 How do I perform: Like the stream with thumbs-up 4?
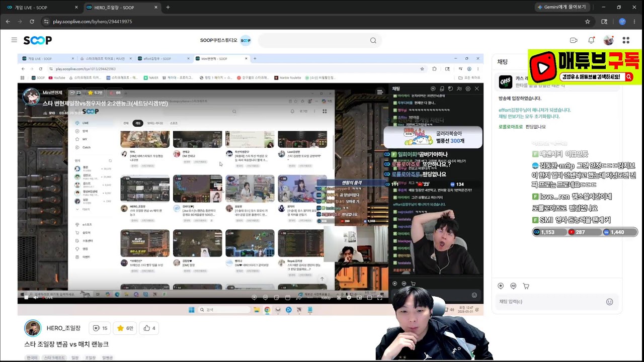click(149, 328)
